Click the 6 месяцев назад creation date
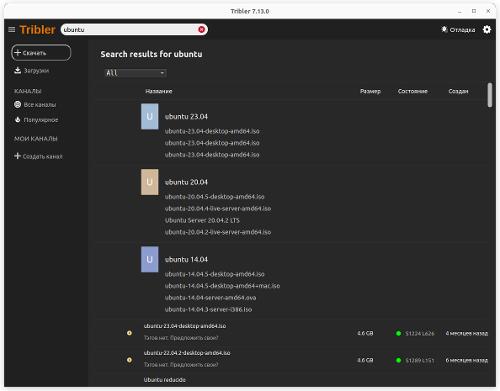 [467, 360]
